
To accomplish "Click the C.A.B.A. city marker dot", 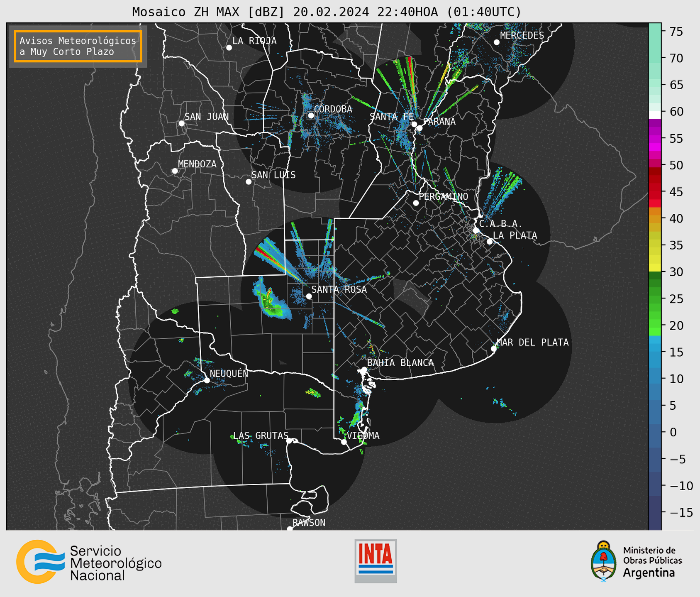I will [476, 230].
